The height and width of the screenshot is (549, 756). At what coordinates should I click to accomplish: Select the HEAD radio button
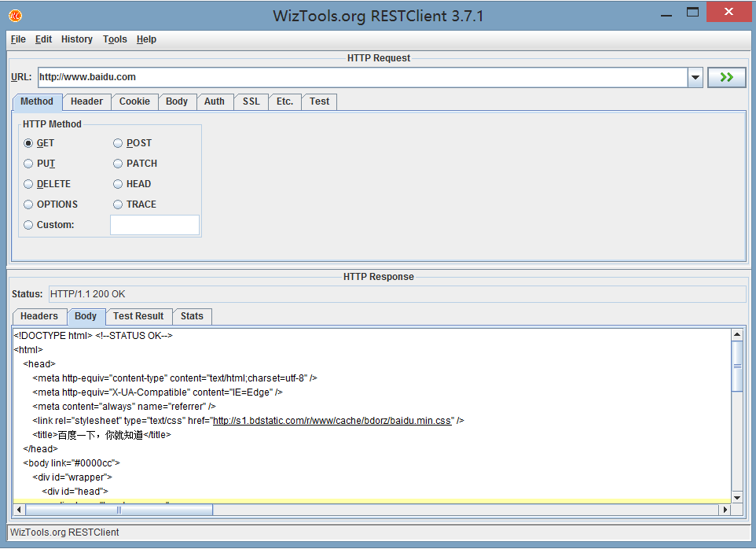(x=118, y=184)
